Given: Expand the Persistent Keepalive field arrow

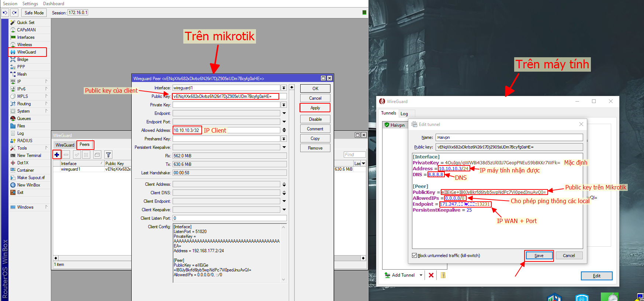Looking at the screenshot, I should coord(284,147).
